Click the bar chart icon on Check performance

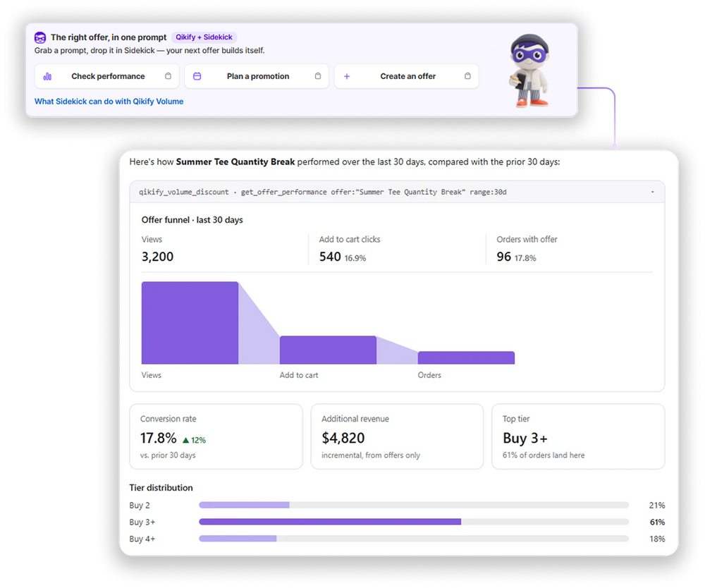[47, 76]
